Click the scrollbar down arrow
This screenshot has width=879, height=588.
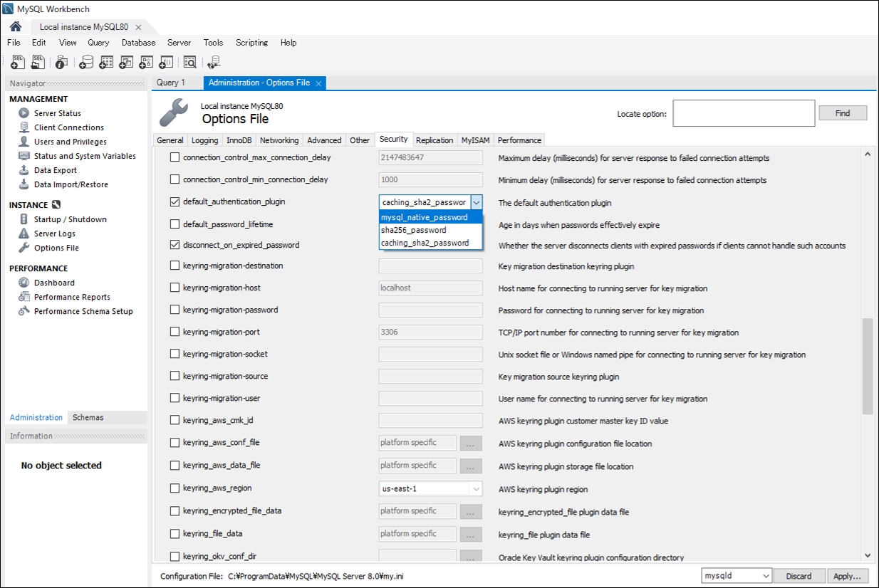(867, 555)
